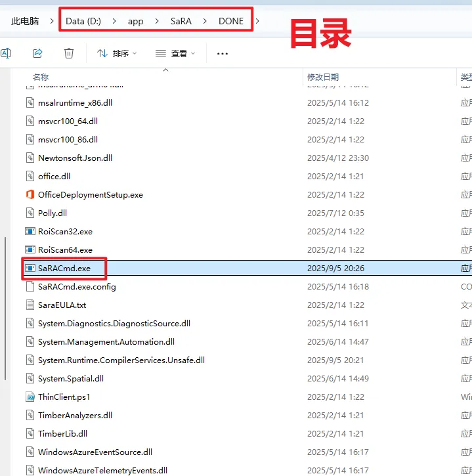Open the 排序 sort dropdown

117,54
